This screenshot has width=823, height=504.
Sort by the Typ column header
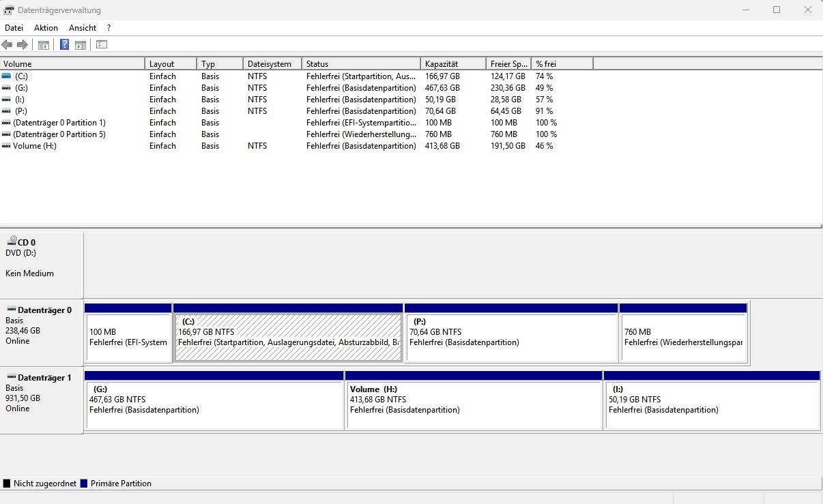(220, 64)
